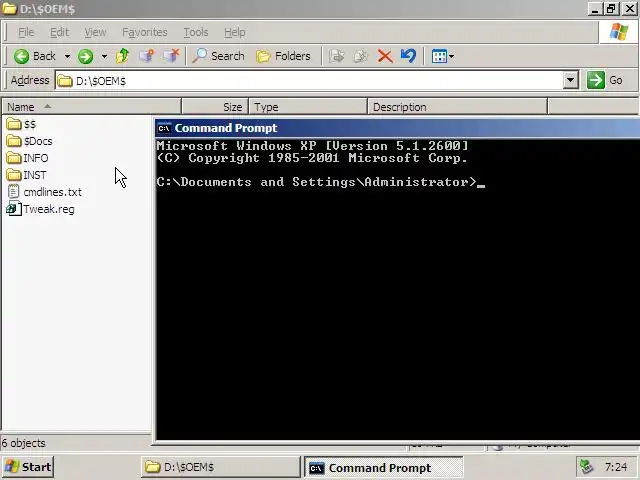This screenshot has height=480, width=640.
Task: Click the blue Undo icon
Action: pos(409,56)
